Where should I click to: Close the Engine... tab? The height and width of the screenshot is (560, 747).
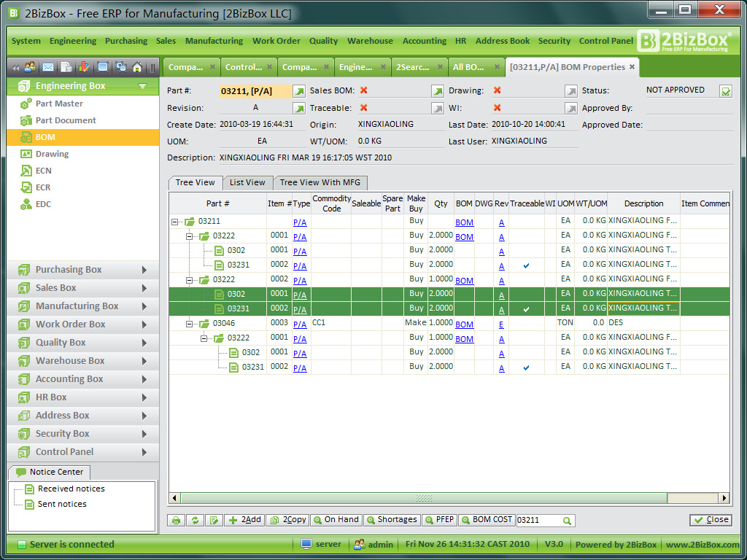coord(383,67)
